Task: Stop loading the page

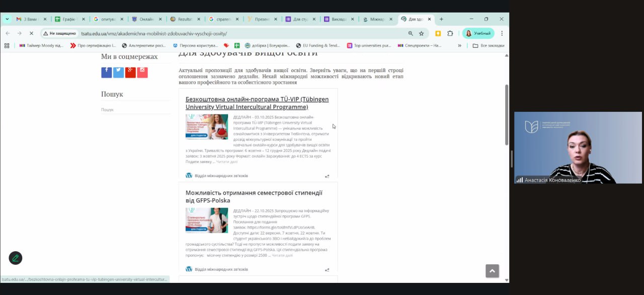Action: coord(31,33)
